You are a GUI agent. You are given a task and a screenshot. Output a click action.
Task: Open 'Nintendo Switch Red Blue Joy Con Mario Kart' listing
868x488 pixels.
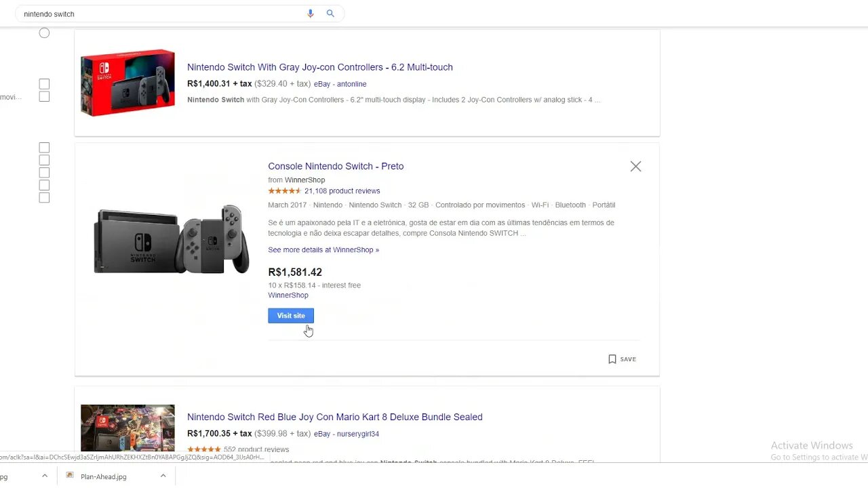335,417
